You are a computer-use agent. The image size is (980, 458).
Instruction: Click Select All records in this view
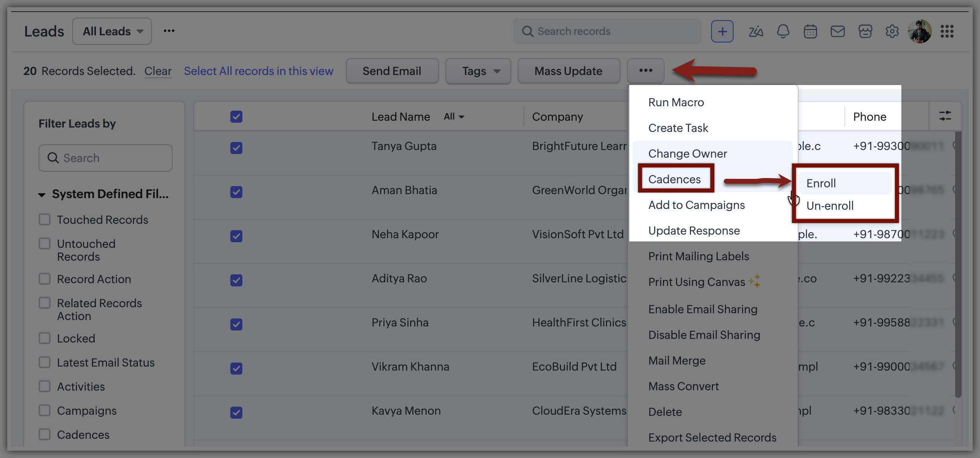[258, 71]
